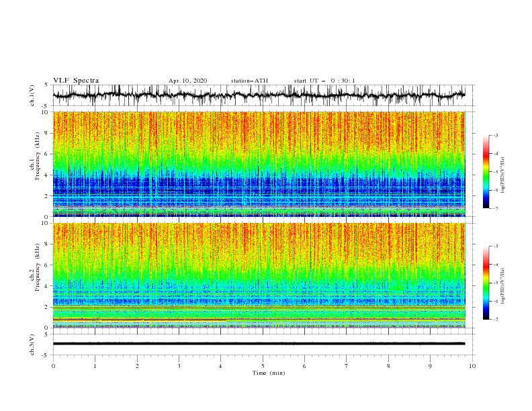Select the ch.2 "Frequency (kHz)" axis label
Viewport: 532px width, 411px height.
click(x=37, y=267)
